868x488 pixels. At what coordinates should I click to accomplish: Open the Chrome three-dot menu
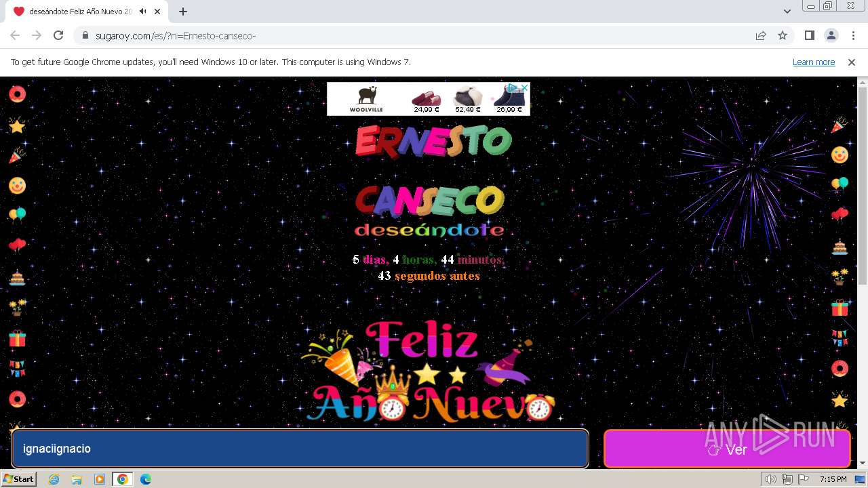coord(852,35)
